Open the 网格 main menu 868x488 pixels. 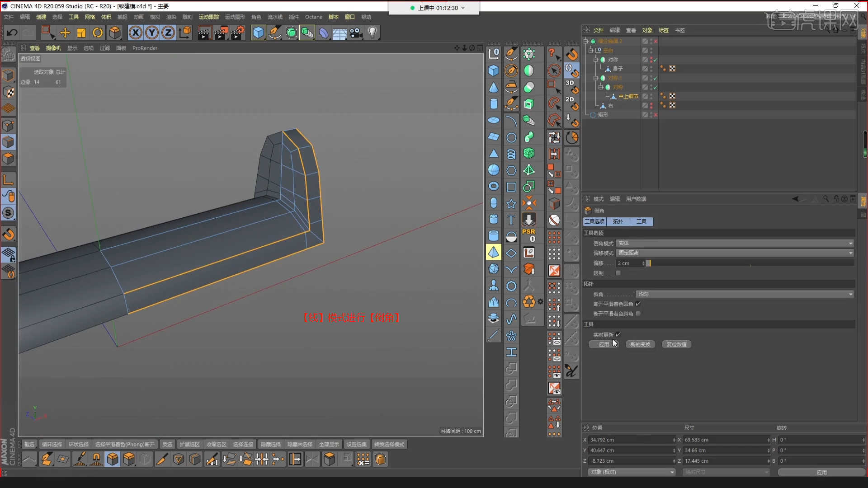coord(90,17)
